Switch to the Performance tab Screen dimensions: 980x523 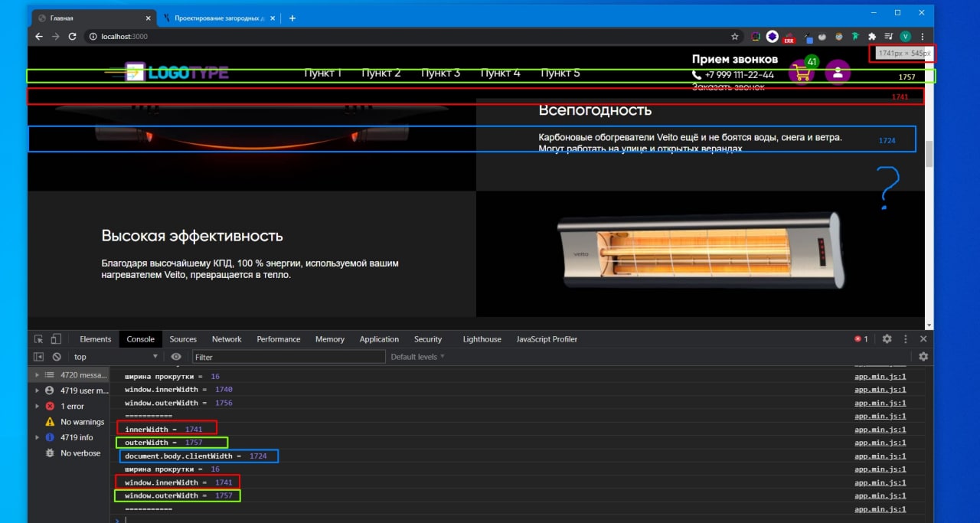279,339
